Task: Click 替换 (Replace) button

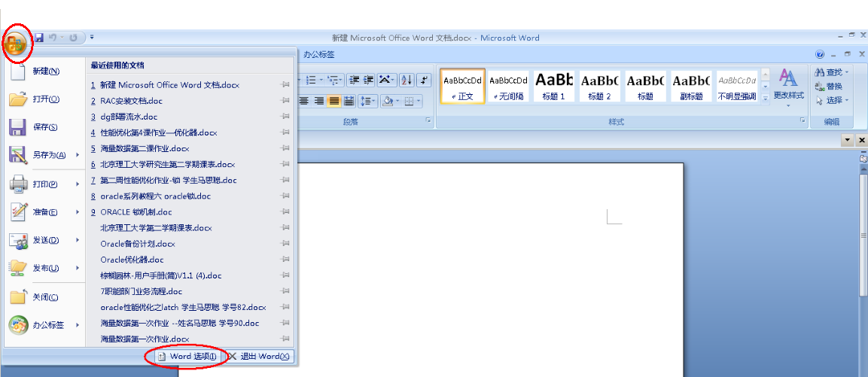Action: 829,87
